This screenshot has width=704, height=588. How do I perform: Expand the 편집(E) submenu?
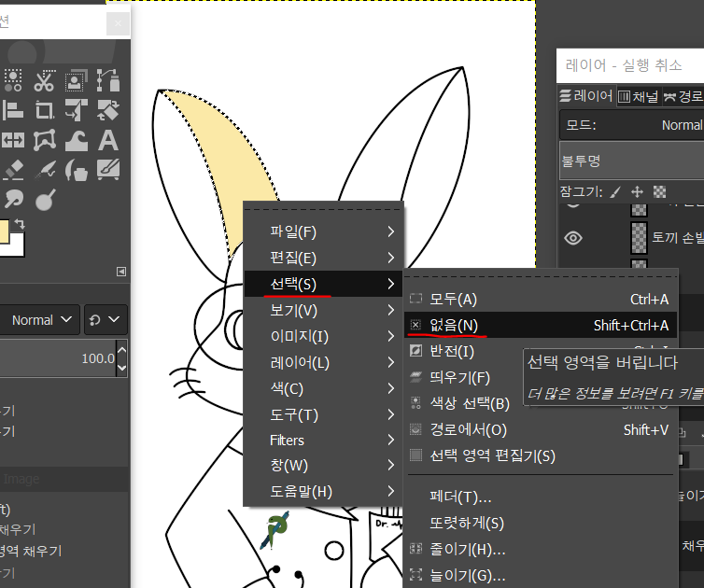323,258
